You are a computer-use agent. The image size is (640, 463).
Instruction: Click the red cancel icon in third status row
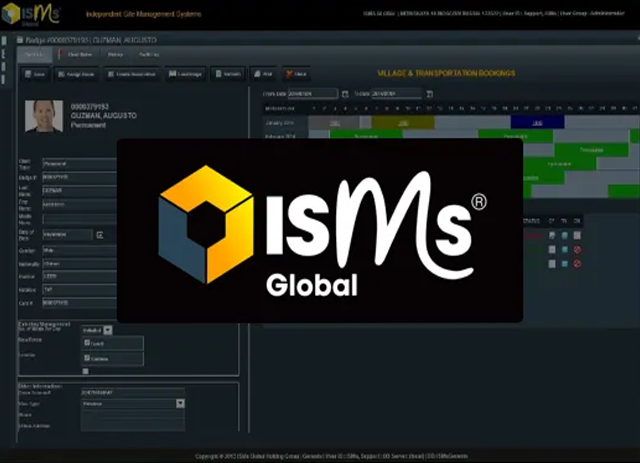pos(577,264)
